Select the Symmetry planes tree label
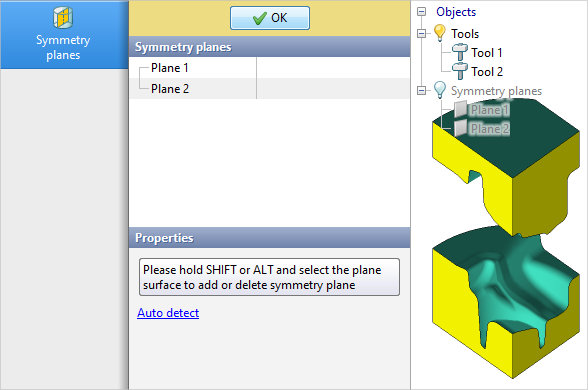The image size is (588, 390). point(496,91)
